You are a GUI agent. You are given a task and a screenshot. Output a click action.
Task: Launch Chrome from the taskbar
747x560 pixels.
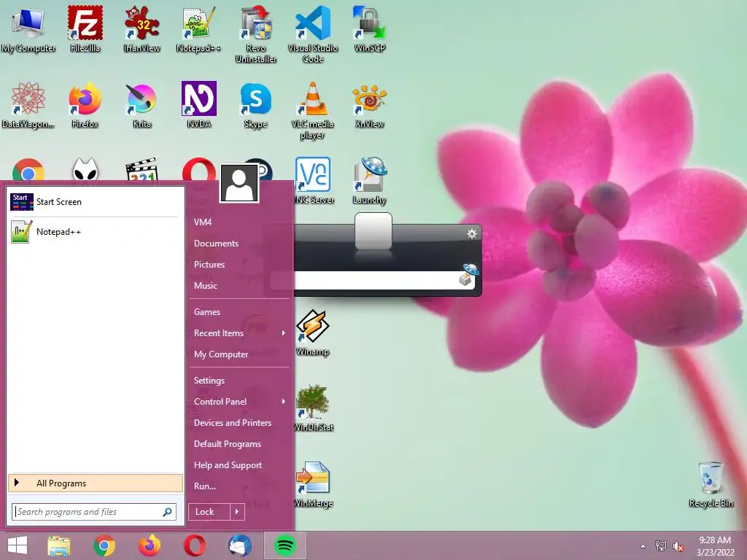[104, 545]
